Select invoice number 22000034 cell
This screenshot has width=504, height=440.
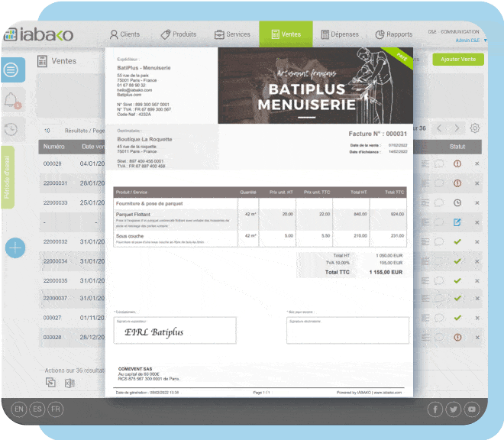(55, 261)
